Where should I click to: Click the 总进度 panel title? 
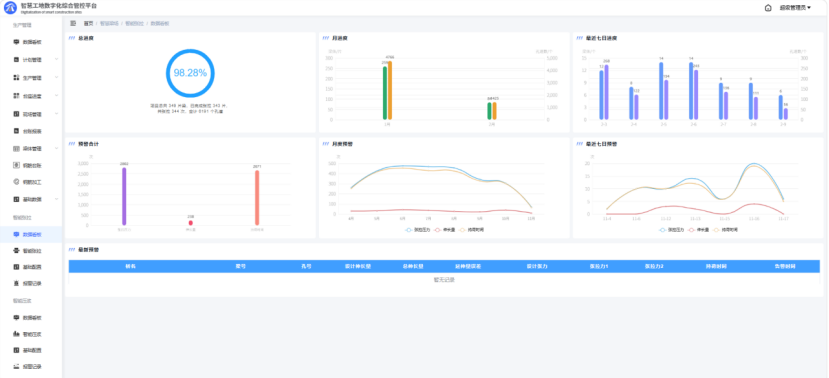click(87, 38)
